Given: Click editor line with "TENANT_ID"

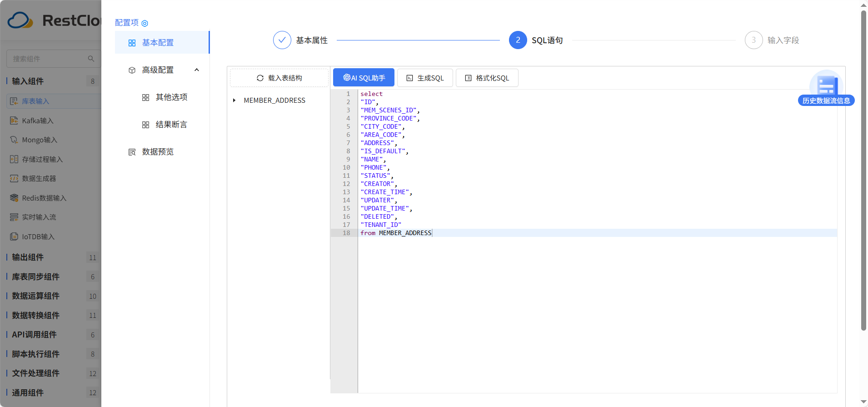Looking at the screenshot, I should tap(597, 225).
